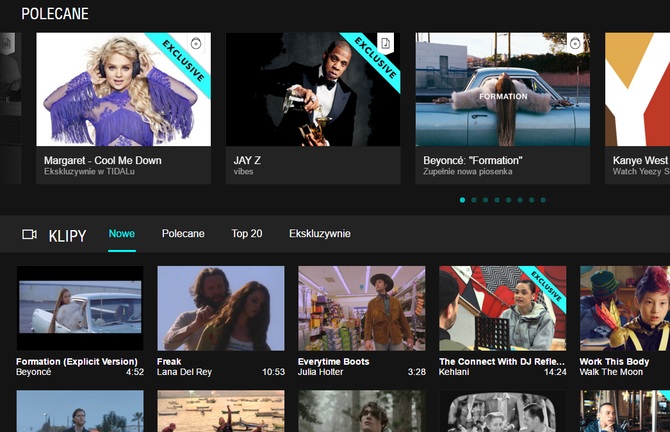Image resolution: width=670 pixels, height=432 pixels.
Task: Open the Polecane tab in KLIPY
Action: pyautogui.click(x=183, y=234)
